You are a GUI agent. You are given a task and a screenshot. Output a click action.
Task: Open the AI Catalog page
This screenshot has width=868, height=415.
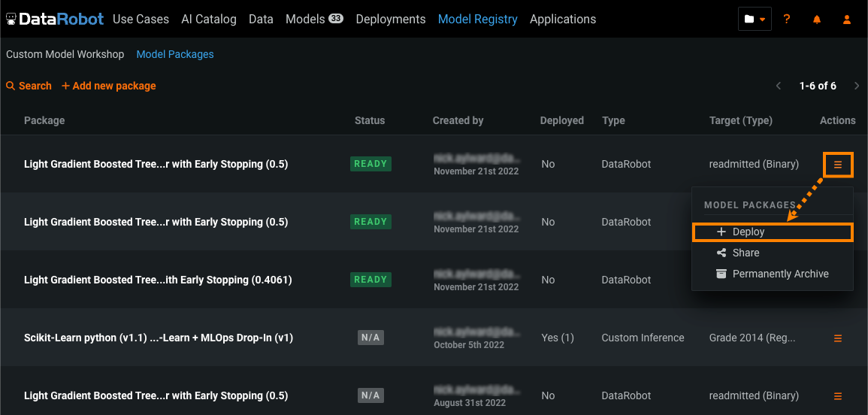209,20
